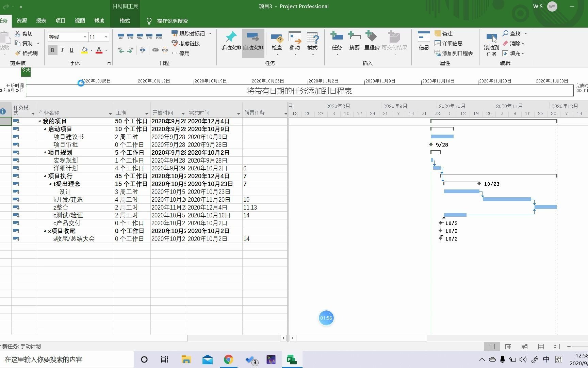Image resolution: width=588 pixels, height=368 pixels.
Task: Click the zoom out slider button
Action: coord(569,347)
